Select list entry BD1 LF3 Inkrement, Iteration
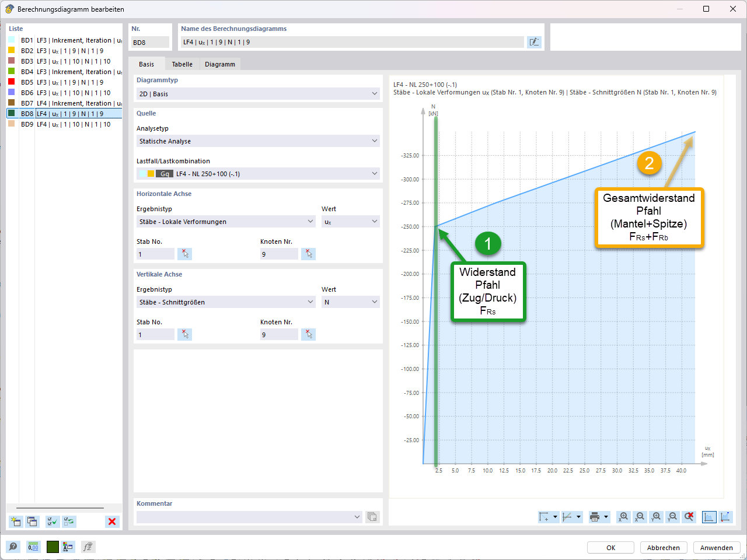Screen dimensions: 747x560 tap(64, 40)
